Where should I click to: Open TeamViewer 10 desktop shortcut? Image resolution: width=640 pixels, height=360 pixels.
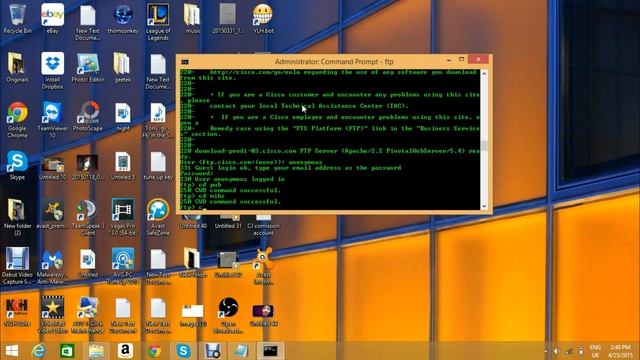click(52, 120)
